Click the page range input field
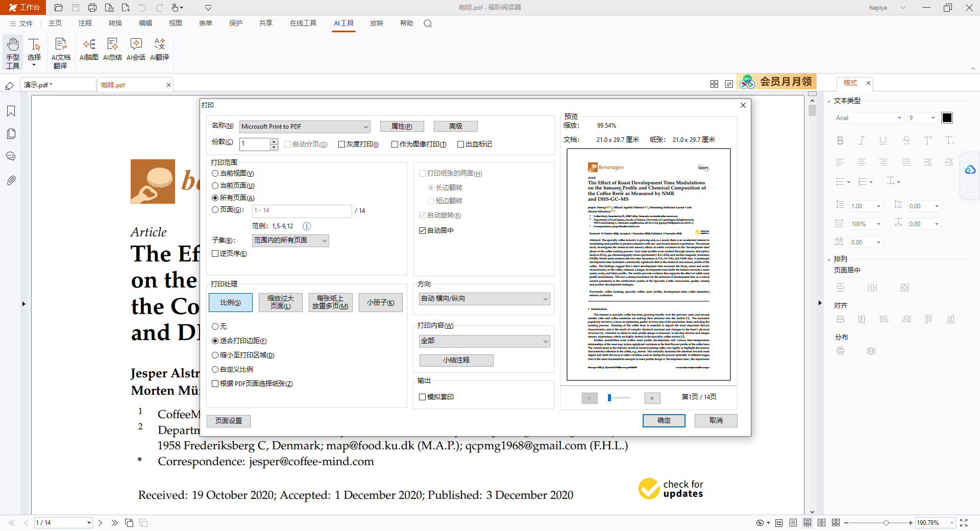The width and height of the screenshot is (980, 531). 302,211
